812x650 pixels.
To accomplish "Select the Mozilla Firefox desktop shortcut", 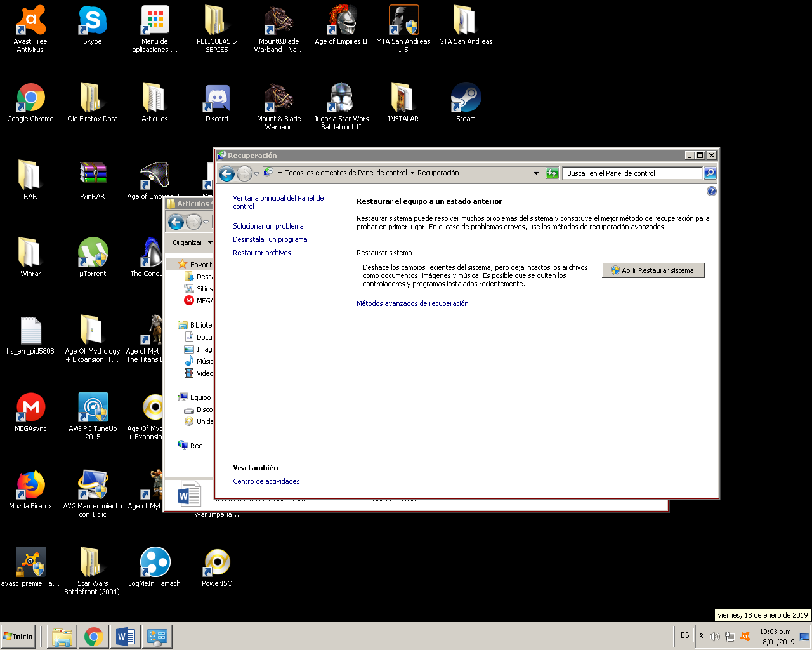I will click(30, 490).
